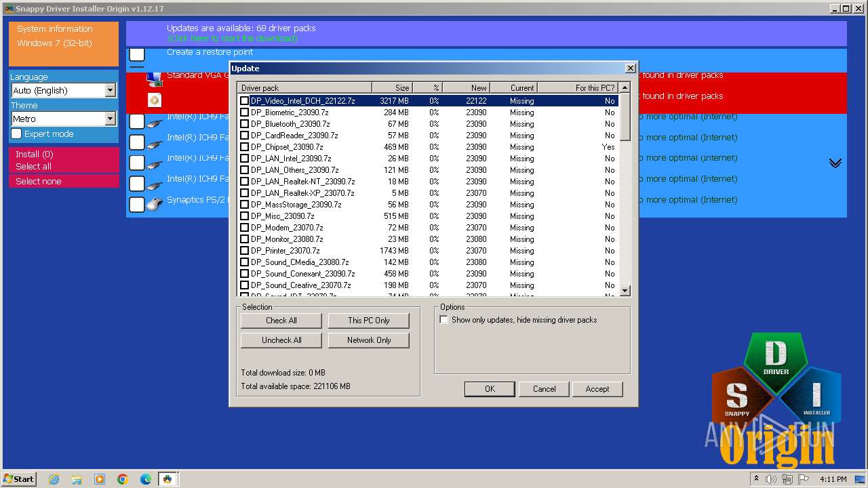Screen dimensions: 868x488
Task: Check the DP_LAN_Intel_23090.7z checkbox
Action: click(245, 159)
